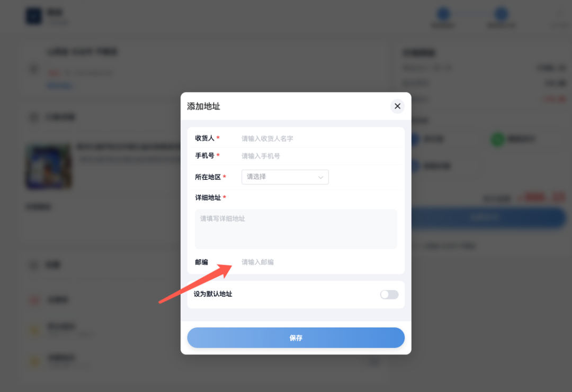The height and width of the screenshot is (392, 572).
Task: Click the chevron arrow in 请选择 selector
Action: [x=320, y=177]
